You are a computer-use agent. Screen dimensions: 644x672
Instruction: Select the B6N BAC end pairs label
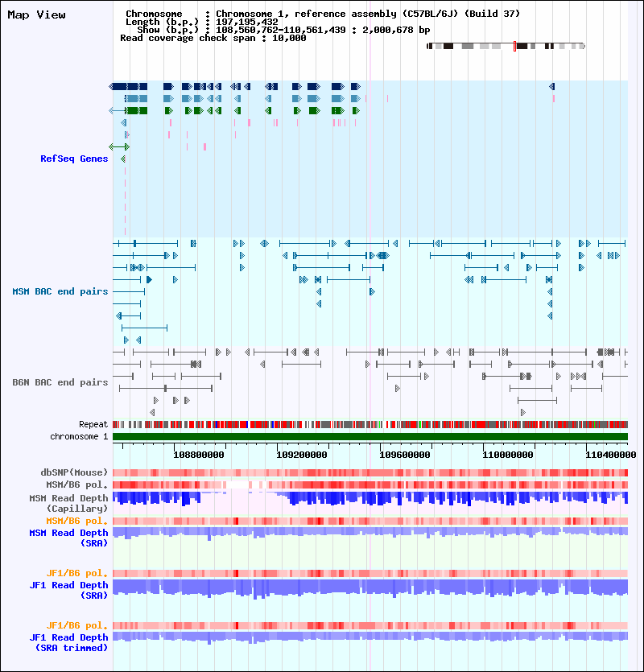(60, 382)
